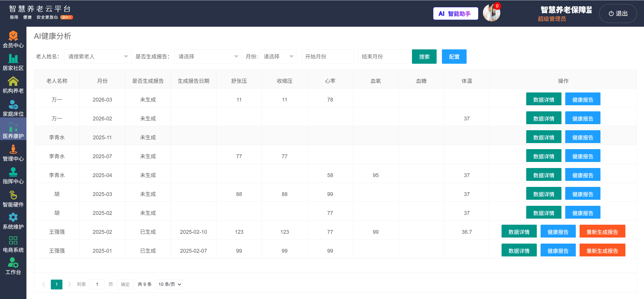Viewport: 644px width, 299px height.
Task: Open the AI 智能助手 button
Action: click(x=456, y=14)
